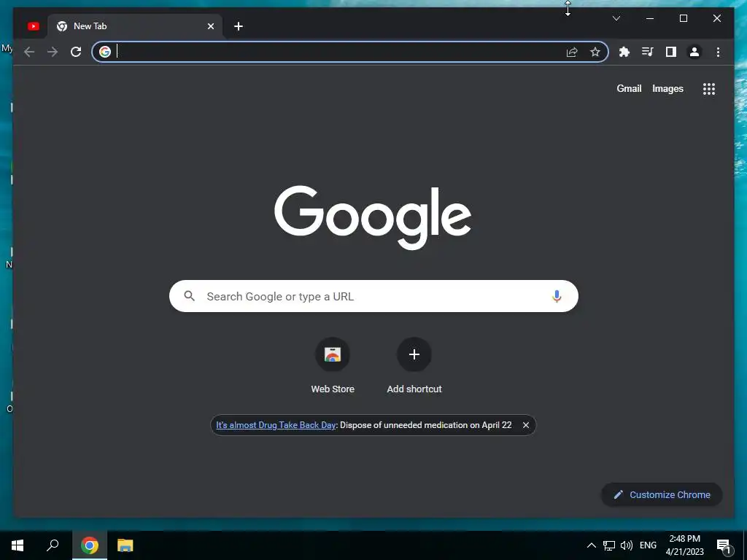747x560 pixels.
Task: Click the Add shortcut button
Action: (x=414, y=366)
